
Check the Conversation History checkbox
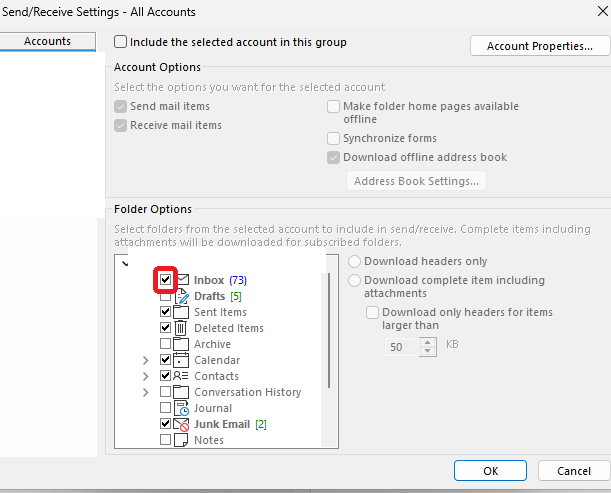166,392
